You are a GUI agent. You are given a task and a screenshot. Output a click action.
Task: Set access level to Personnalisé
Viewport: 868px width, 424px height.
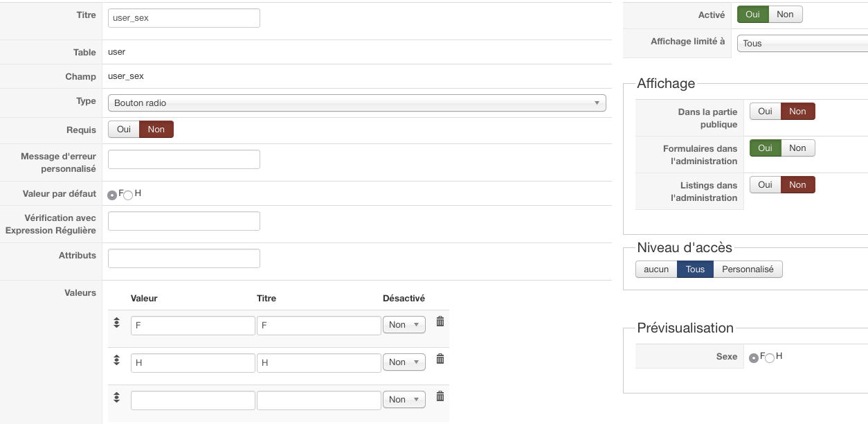tap(748, 269)
